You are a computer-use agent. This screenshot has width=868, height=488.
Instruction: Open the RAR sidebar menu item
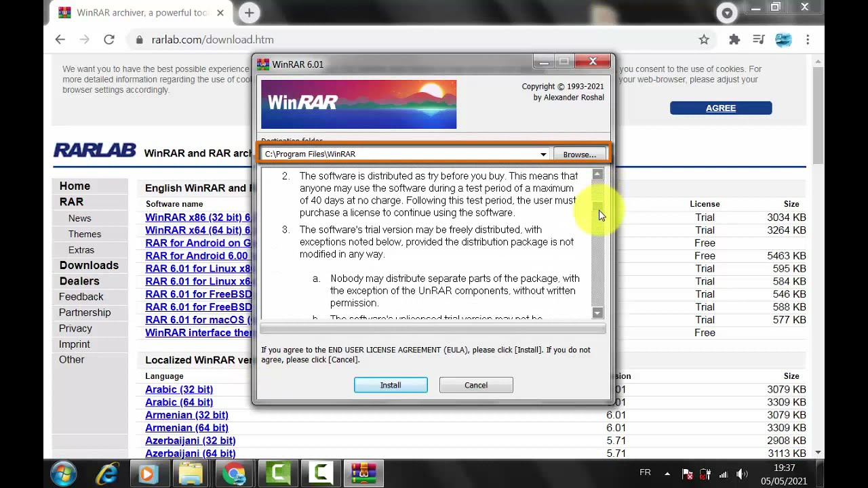coord(71,202)
